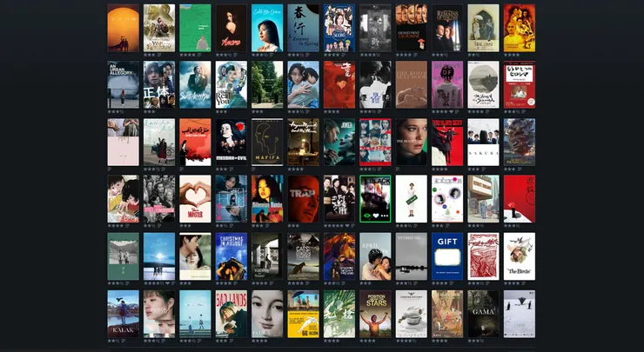Screen dimensions: 644x352
Task: Open the Bad Lands poster
Action: pyautogui.click(x=231, y=314)
